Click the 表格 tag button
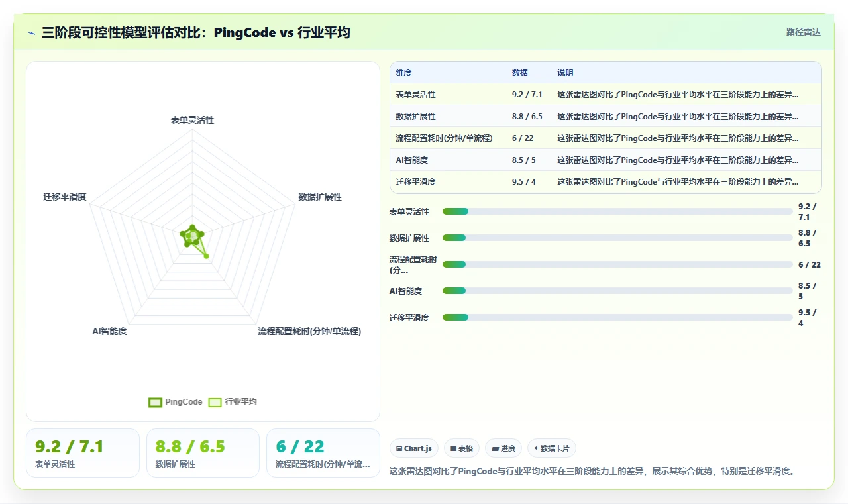The image size is (848, 504). click(462, 448)
